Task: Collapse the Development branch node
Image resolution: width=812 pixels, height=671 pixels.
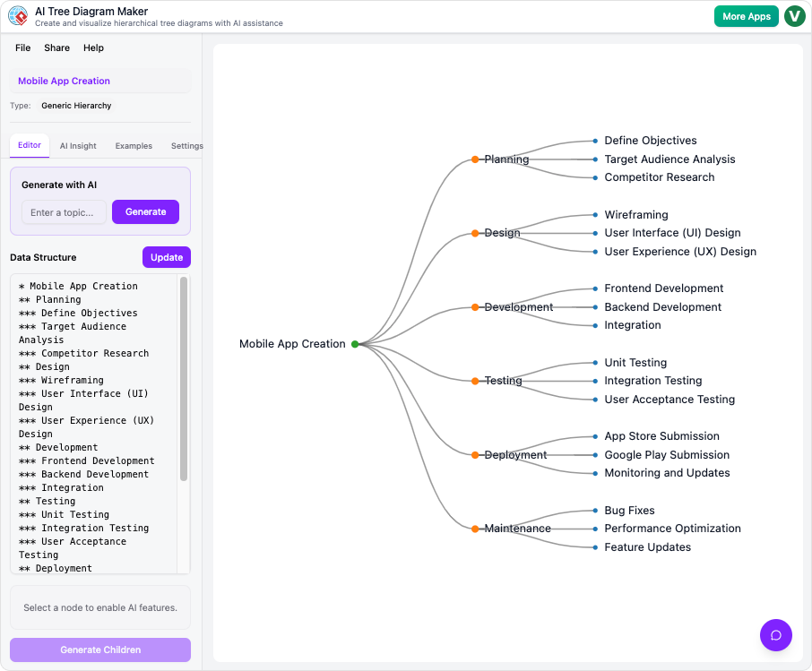Action: pos(473,306)
